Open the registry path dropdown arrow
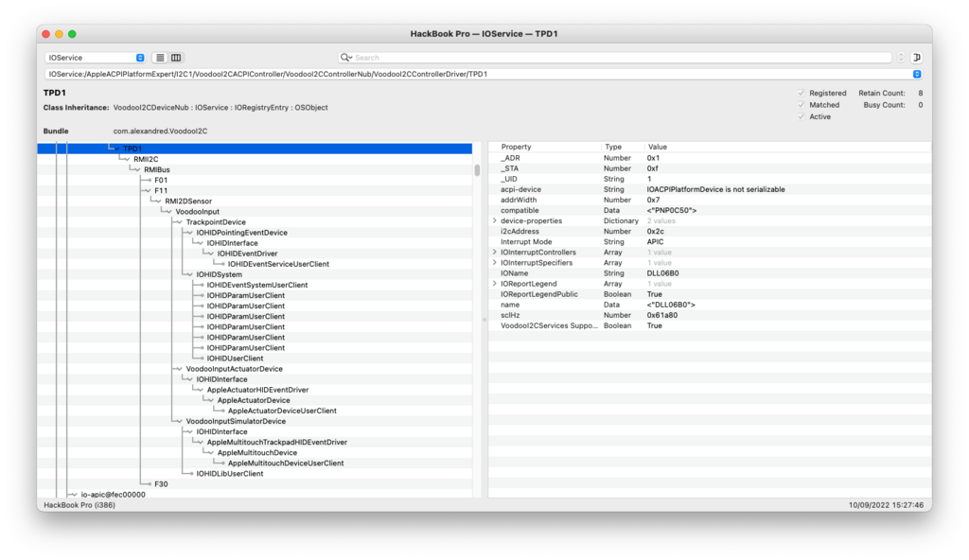This screenshot has height=560, width=969. 916,74
